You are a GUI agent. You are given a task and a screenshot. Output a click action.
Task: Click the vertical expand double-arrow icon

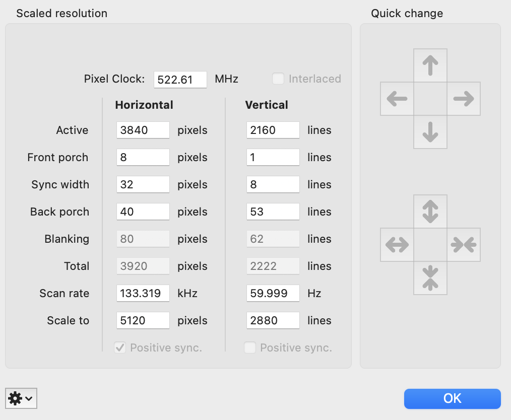pos(430,212)
